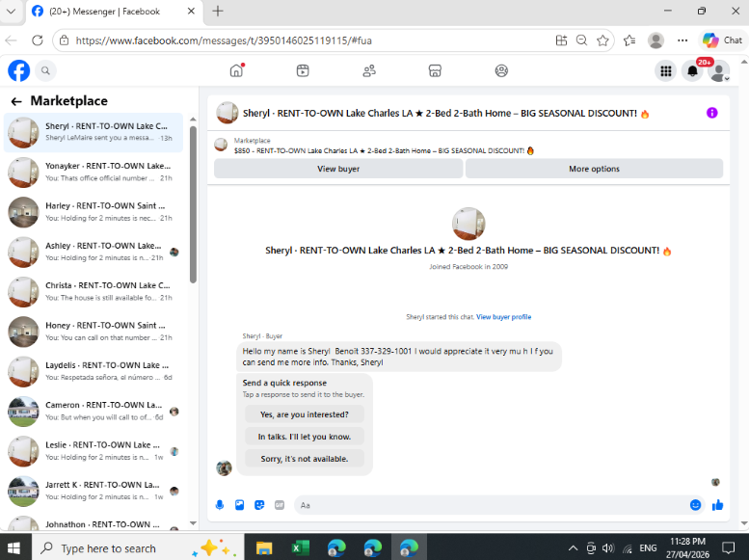Viewport: 749px width, 560px height.
Task: Attach a photo with the image icon
Action: coord(239,505)
